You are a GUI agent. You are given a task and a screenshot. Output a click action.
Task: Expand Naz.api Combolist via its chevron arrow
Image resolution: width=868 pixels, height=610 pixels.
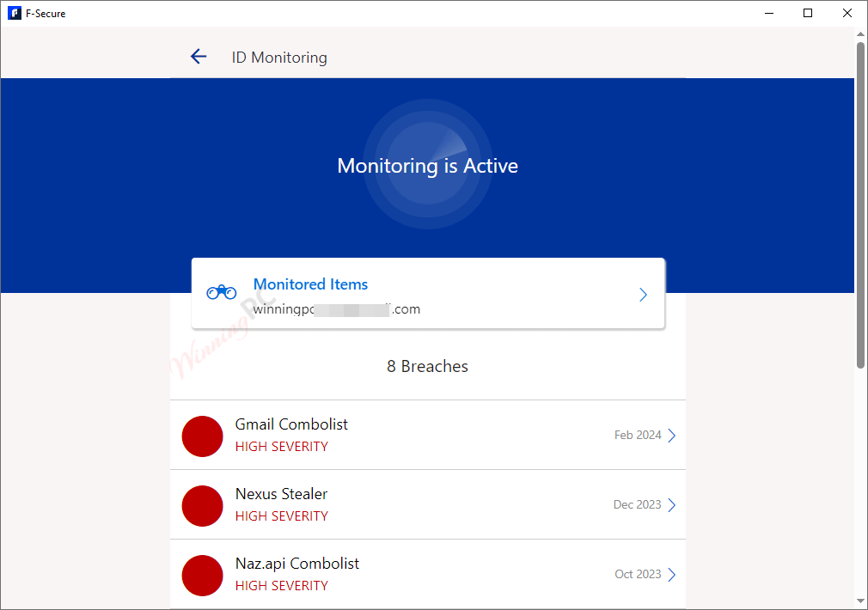point(671,575)
